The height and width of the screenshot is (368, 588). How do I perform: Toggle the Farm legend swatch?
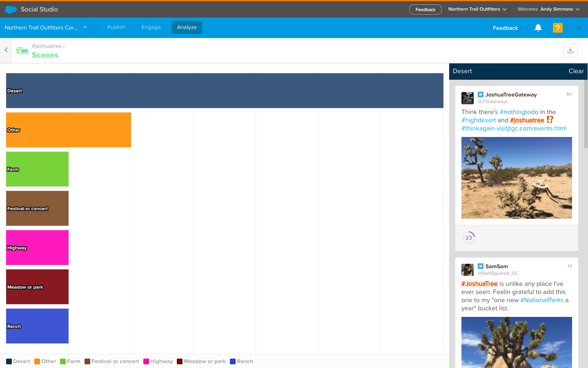pos(63,361)
